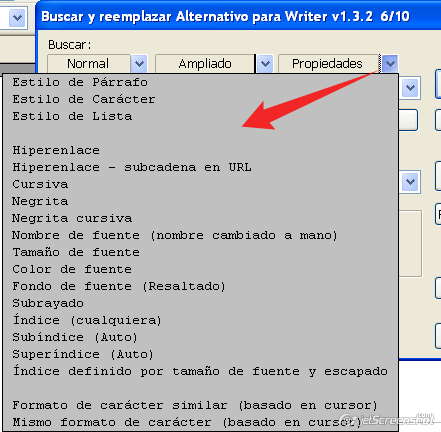
Task: Click the Propiedades button
Action: pyautogui.click(x=328, y=63)
